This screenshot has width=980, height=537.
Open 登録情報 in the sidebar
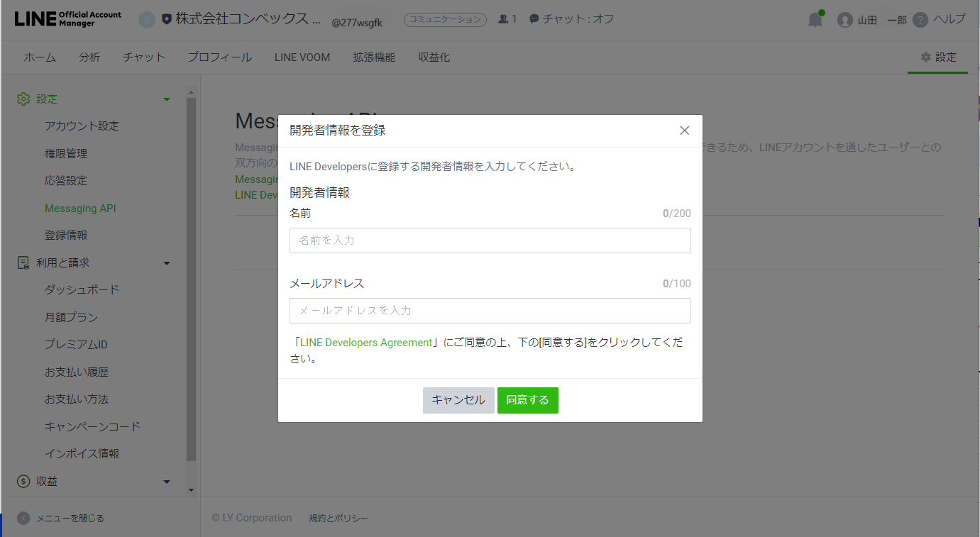66,236
